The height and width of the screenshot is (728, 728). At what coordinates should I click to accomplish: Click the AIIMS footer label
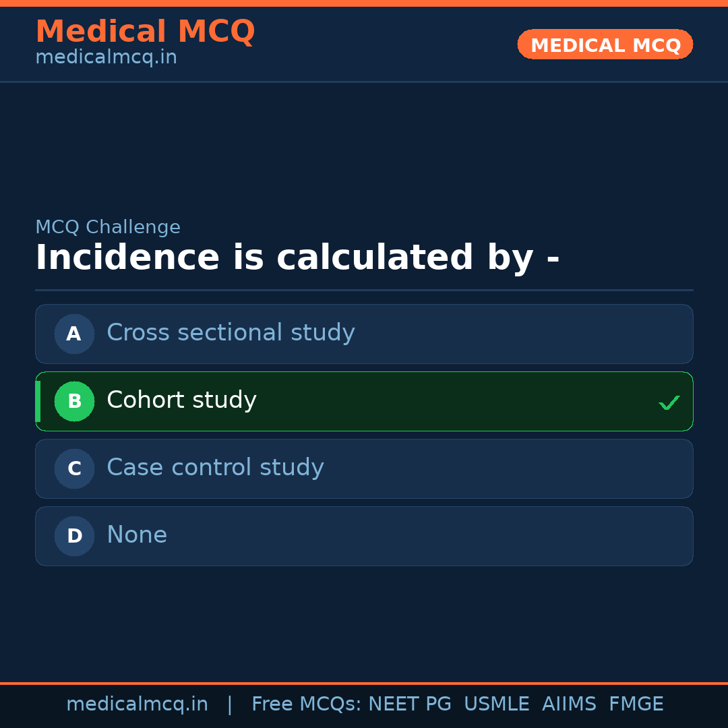click(570, 704)
